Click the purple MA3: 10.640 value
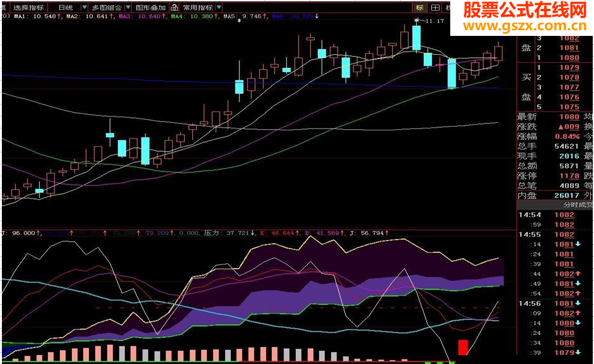This screenshot has height=364, width=594. (x=142, y=16)
